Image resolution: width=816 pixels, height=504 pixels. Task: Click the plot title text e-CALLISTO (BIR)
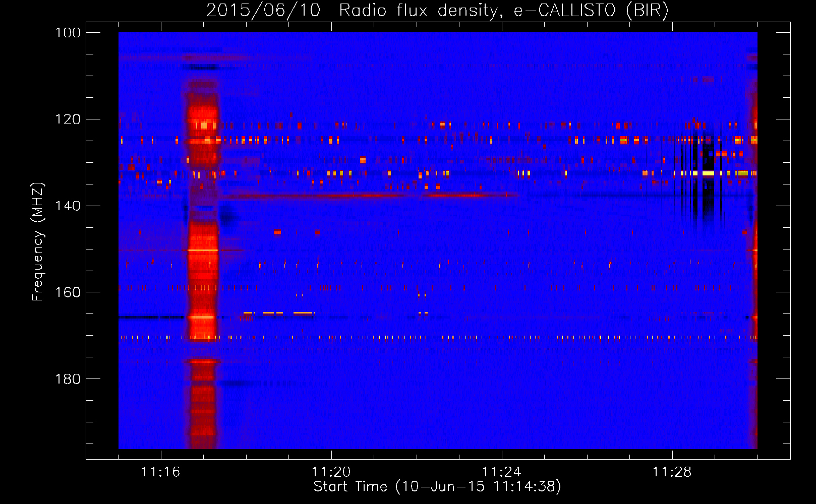[x=591, y=11]
